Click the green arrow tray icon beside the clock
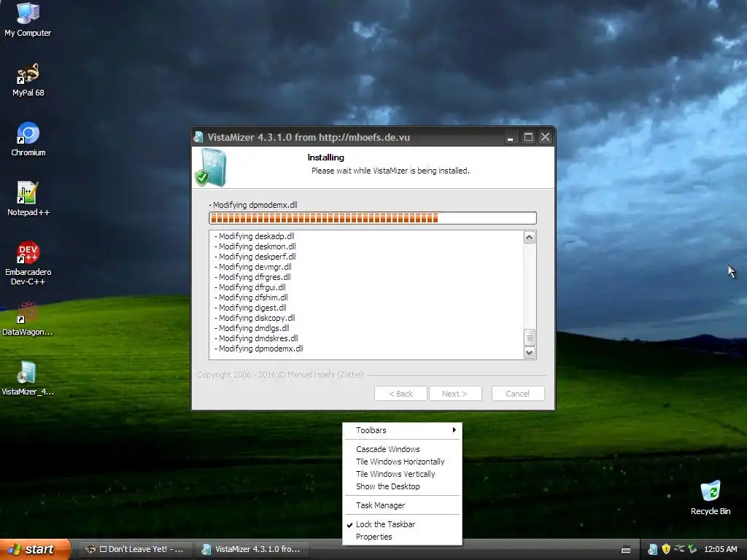 [693, 549]
